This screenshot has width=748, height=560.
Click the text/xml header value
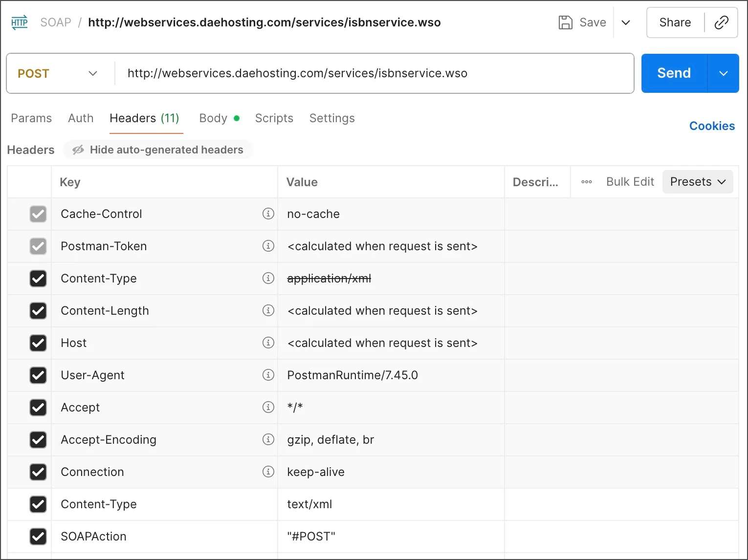[309, 504]
